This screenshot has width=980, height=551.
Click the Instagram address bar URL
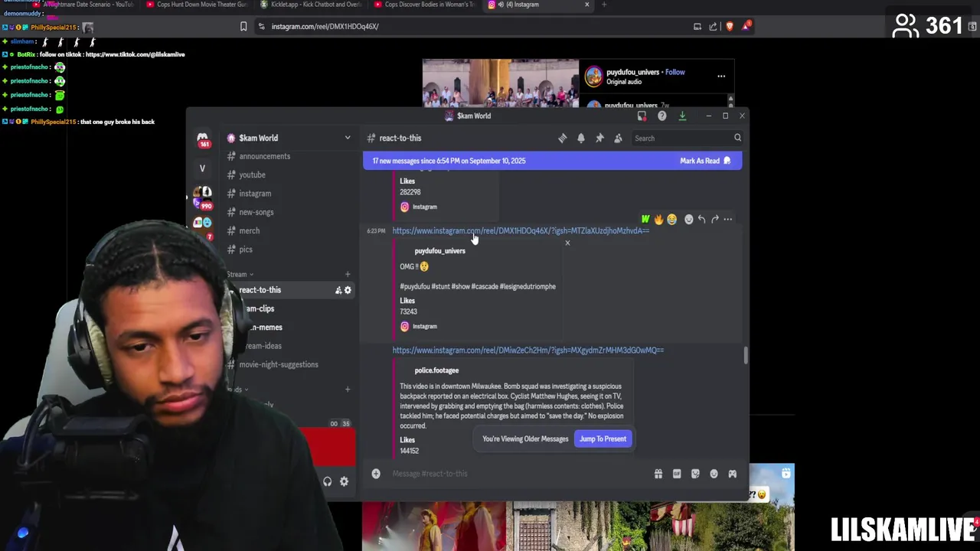coord(325,26)
